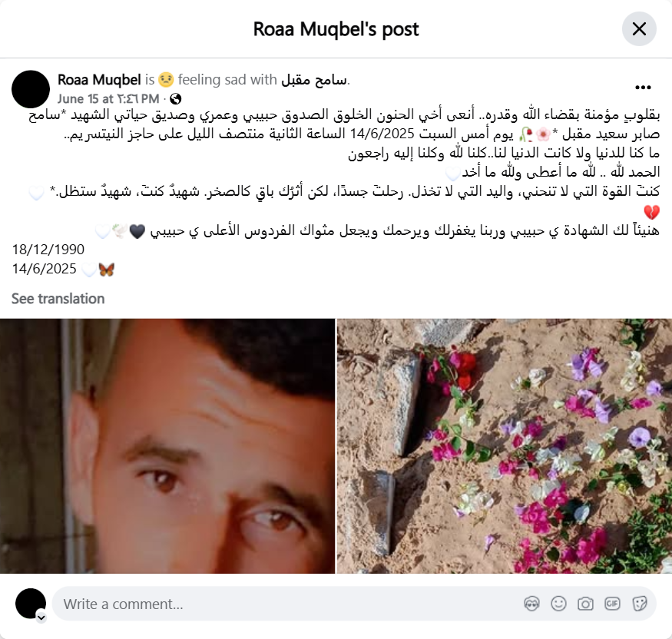The image size is (672, 639).
Task: Open Roaa Muqbel's profile name link
Action: (x=99, y=80)
